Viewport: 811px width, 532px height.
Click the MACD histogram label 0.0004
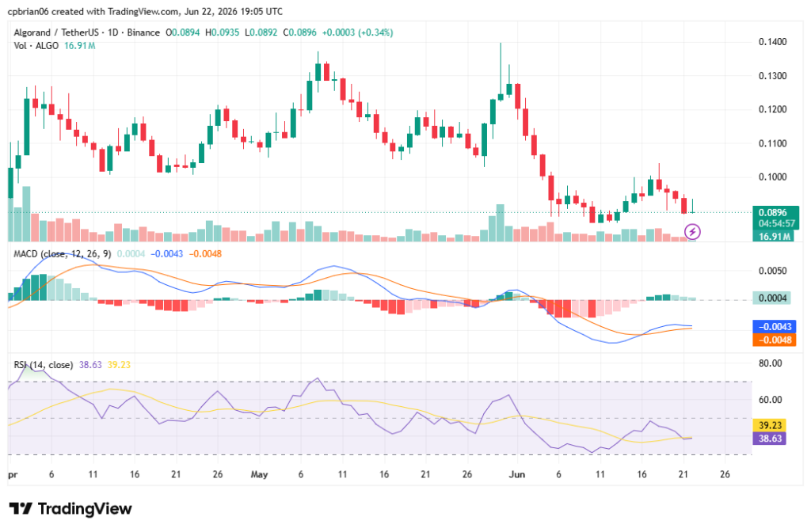tap(771, 298)
